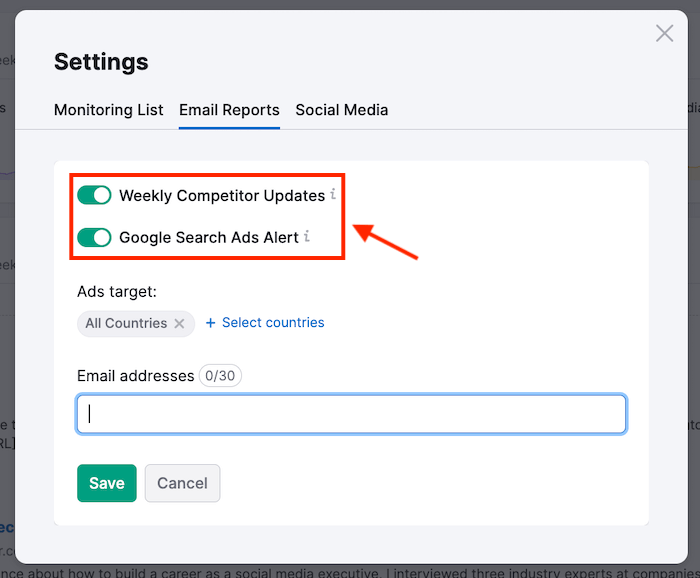Click the 0/30 email counter badge
The image size is (700, 578).
point(220,376)
